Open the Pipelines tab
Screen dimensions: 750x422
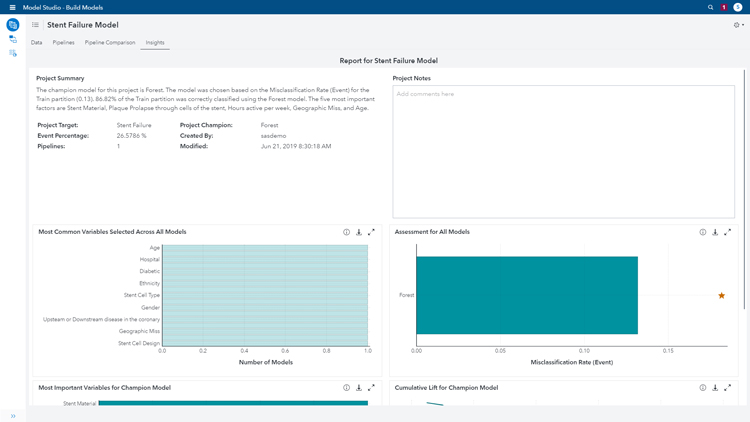pos(63,43)
